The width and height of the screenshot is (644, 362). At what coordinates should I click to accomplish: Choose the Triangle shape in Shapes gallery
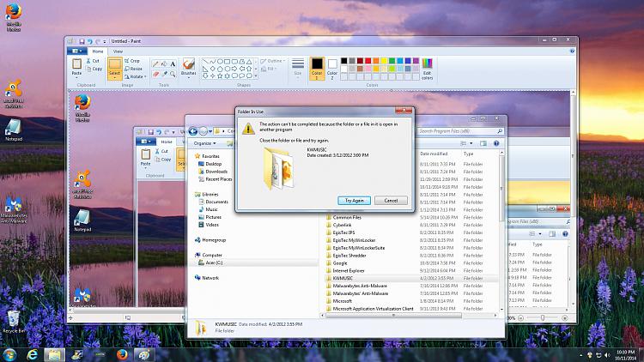(249, 62)
